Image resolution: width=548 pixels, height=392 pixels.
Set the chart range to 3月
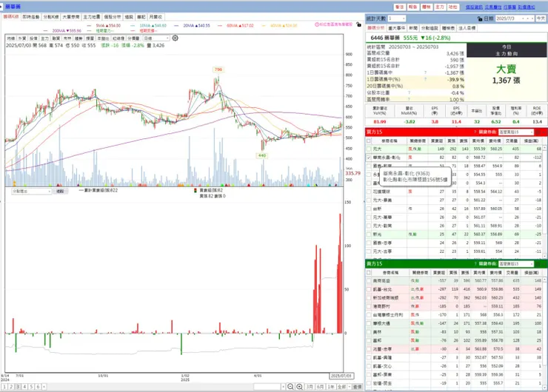310,387
